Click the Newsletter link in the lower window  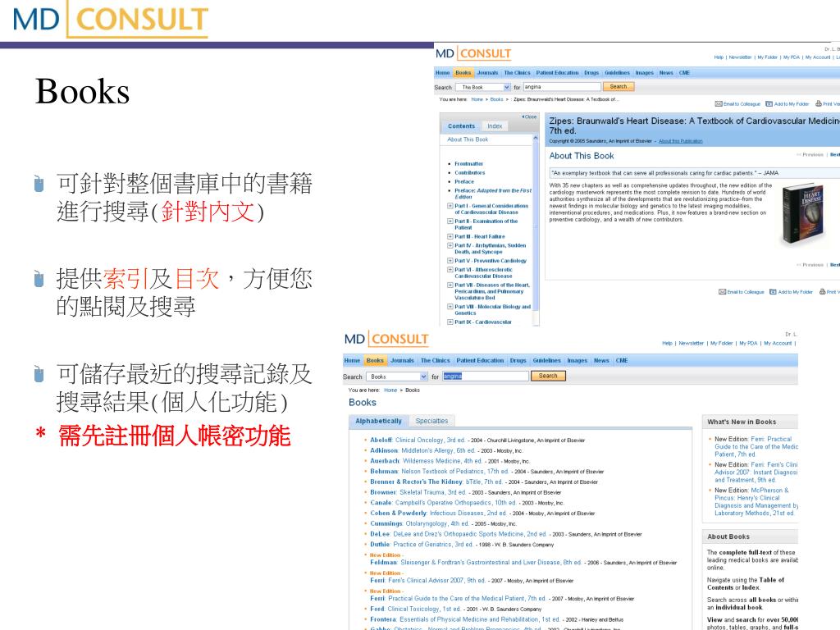point(691,344)
